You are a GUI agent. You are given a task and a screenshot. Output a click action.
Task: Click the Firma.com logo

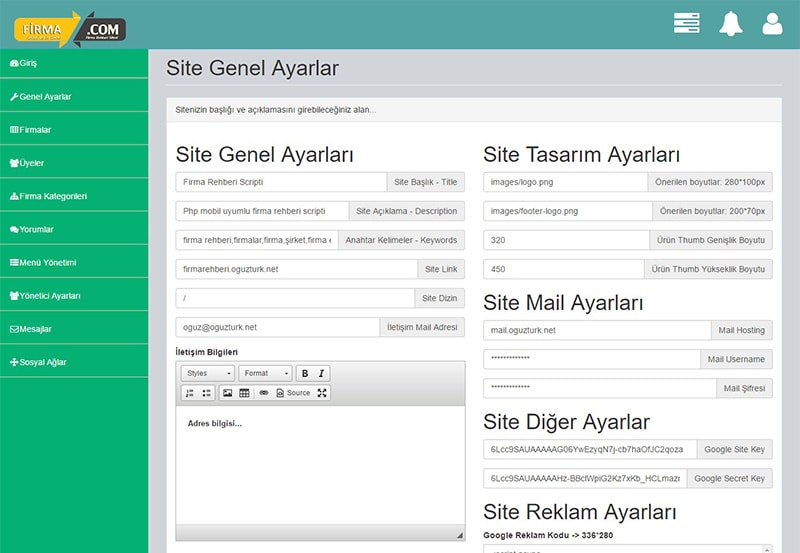coord(70,29)
